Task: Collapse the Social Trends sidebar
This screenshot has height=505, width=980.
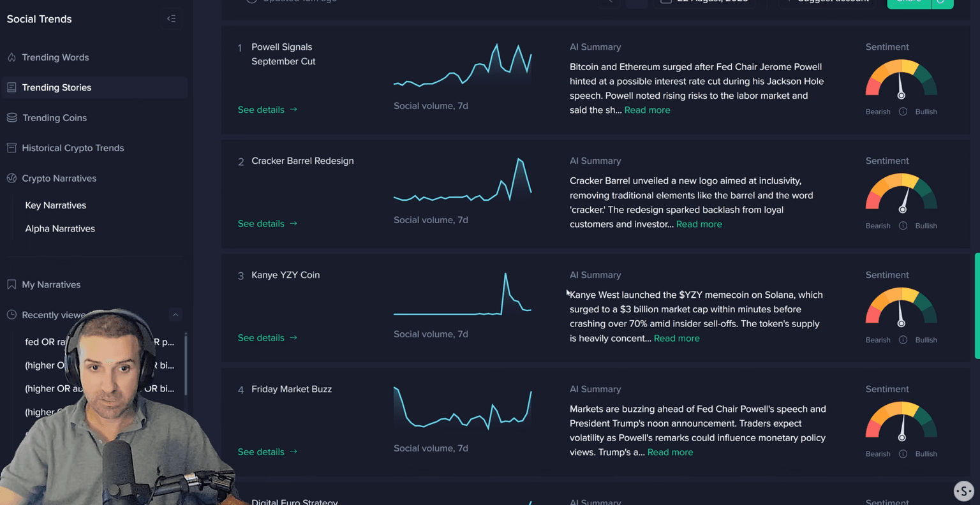Action: (171, 19)
